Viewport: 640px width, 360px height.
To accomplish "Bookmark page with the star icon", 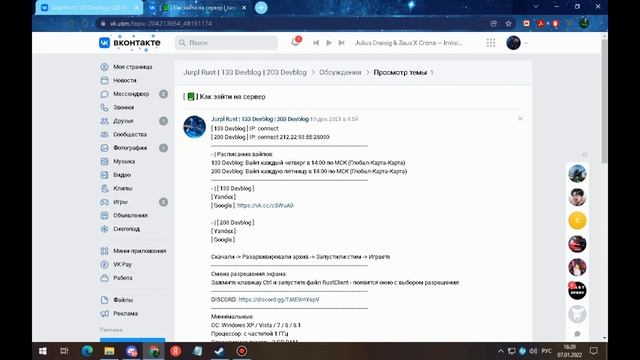I will pyautogui.click(x=508, y=24).
